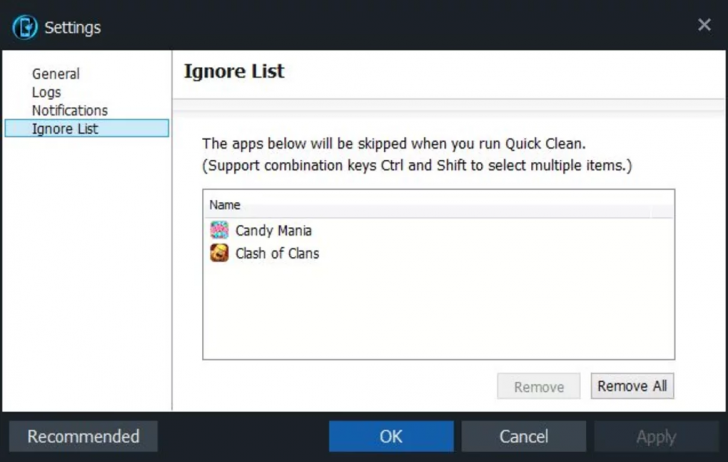Viewport: 728px width, 462px height.
Task: Open the Logs settings section
Action: click(46, 92)
